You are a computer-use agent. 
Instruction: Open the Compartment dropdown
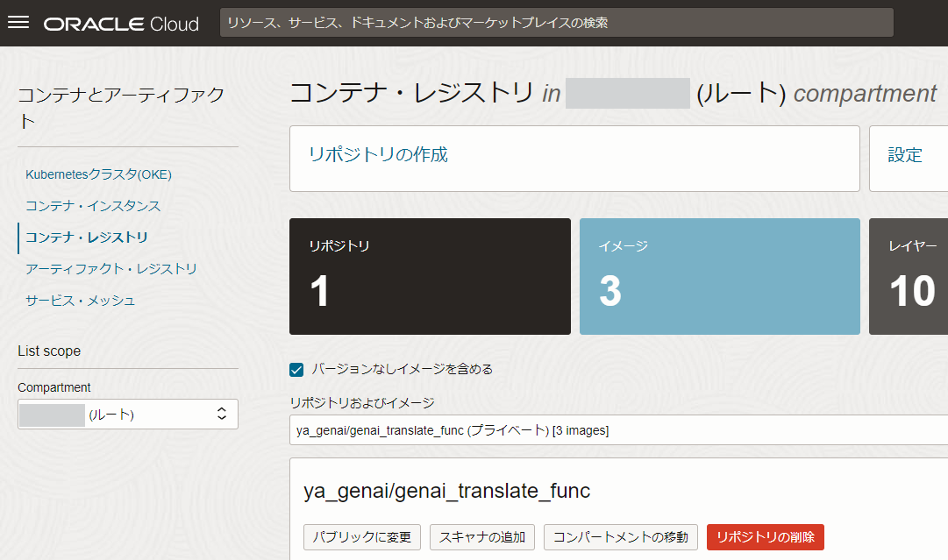(127, 414)
